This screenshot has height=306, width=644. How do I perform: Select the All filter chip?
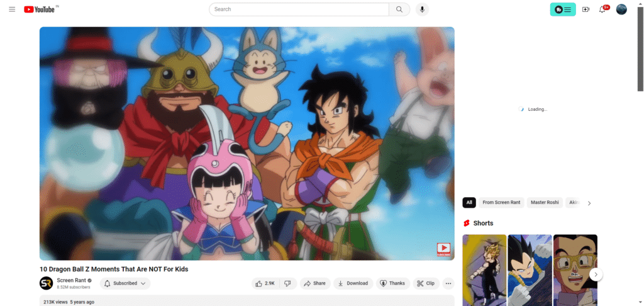pyautogui.click(x=469, y=202)
